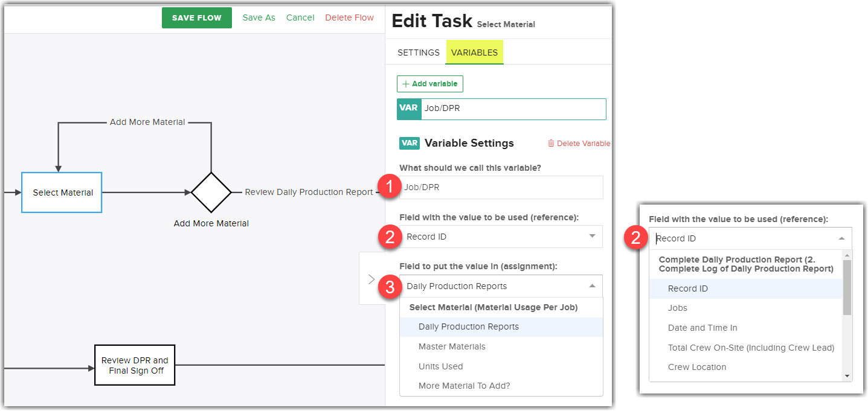
Task: Click the reference list scrollbar thumb
Action: coord(847,287)
